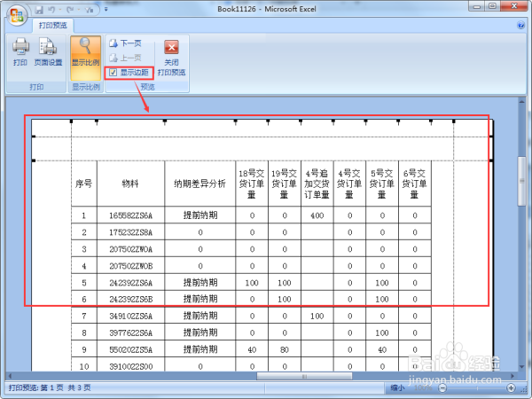Image resolution: width=532 pixels, height=399 pixels.
Task: Undo via quick access toolbar
Action: pos(51,10)
